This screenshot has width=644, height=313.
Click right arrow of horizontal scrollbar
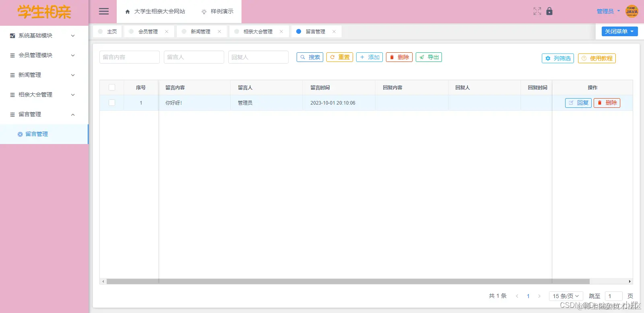(630, 282)
